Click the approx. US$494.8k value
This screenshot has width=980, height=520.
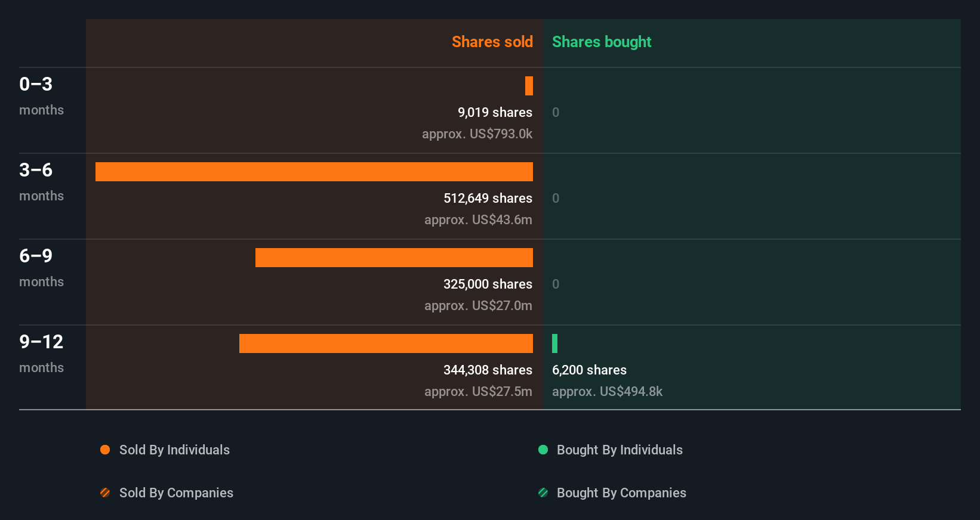pos(607,392)
